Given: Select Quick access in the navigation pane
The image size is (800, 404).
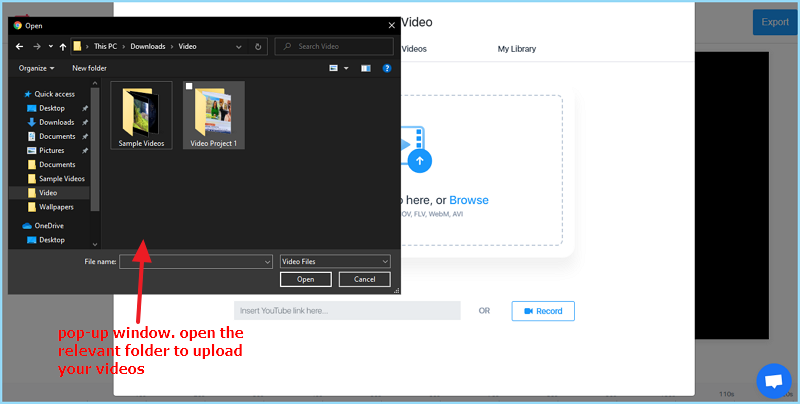Looking at the screenshot, I should [x=49, y=94].
